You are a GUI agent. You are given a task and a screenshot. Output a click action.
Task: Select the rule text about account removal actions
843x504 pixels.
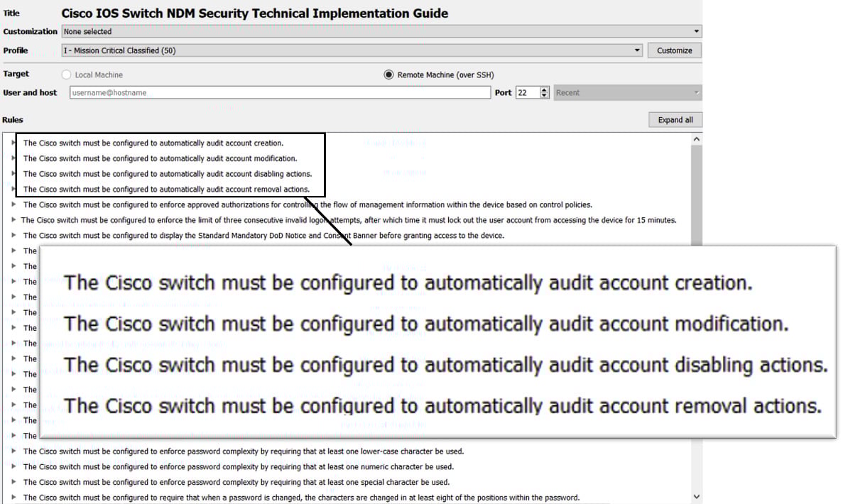pos(166,189)
